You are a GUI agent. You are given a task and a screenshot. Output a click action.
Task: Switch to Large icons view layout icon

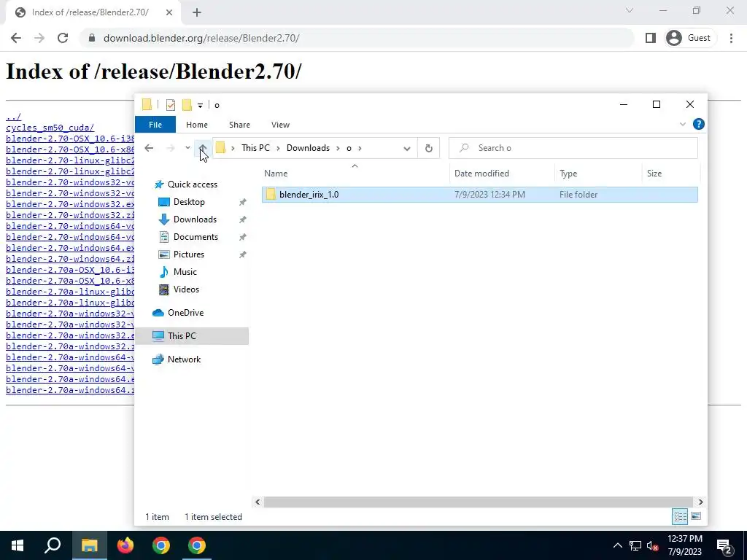coord(696,516)
